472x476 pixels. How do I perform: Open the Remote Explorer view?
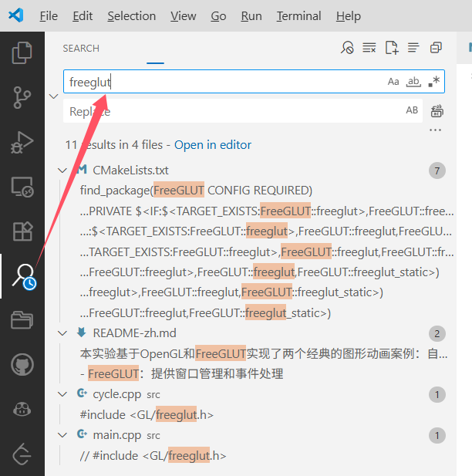[x=22, y=187]
